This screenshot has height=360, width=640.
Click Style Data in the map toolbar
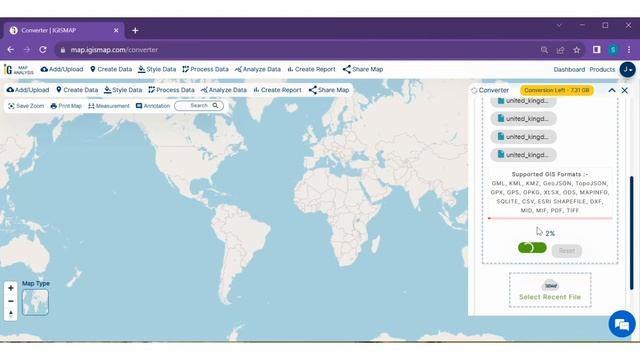[x=123, y=90]
